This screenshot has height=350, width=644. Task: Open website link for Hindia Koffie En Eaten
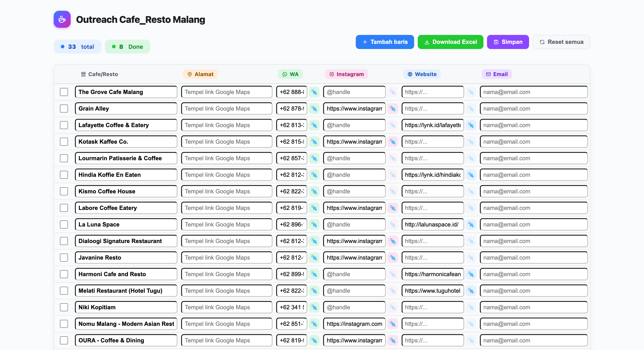(471, 175)
